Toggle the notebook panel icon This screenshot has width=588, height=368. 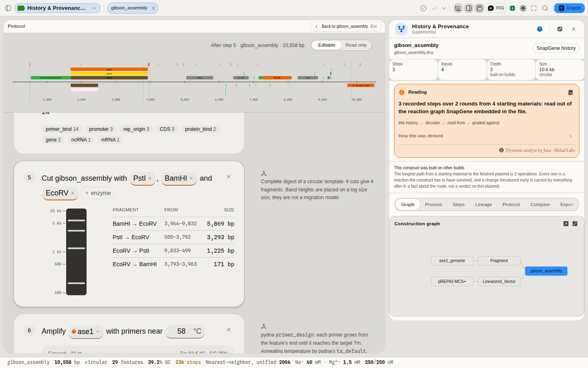479,8
